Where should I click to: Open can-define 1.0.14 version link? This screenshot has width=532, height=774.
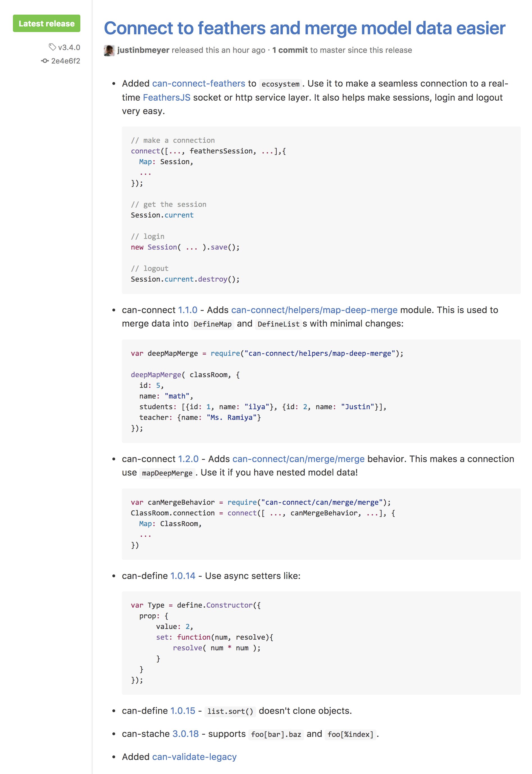point(183,576)
